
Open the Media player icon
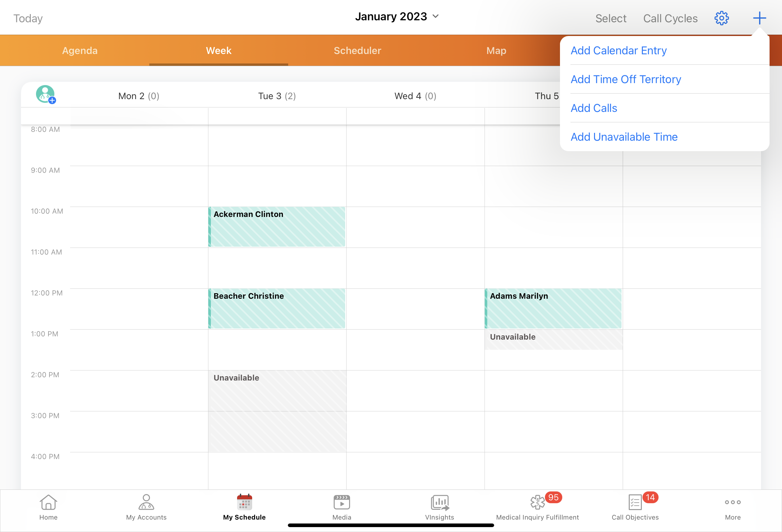[x=342, y=507]
